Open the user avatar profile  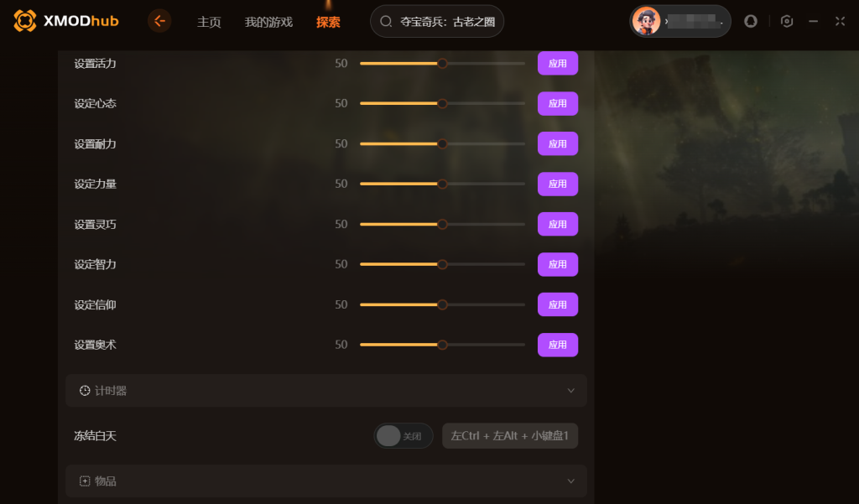(647, 21)
